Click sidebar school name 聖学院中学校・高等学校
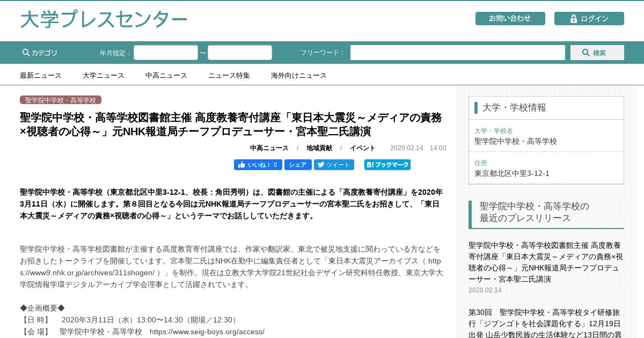This screenshot has height=338, width=644. point(516,141)
